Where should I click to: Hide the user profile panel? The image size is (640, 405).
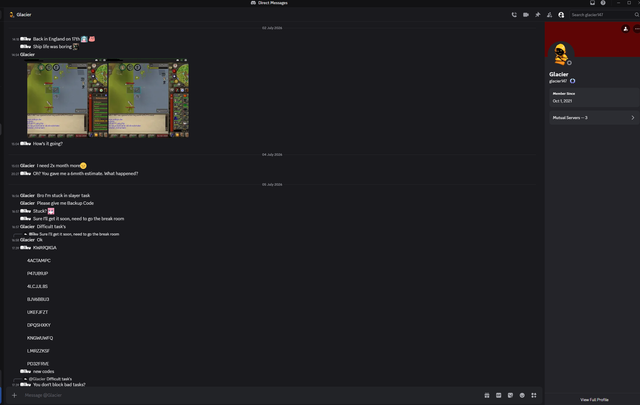tap(561, 15)
